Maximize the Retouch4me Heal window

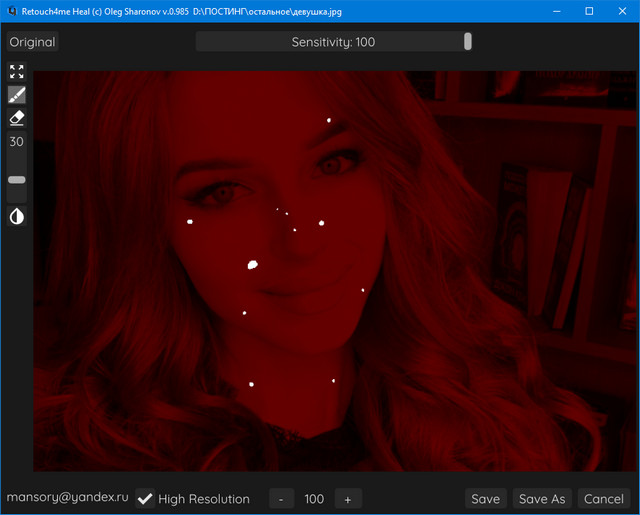tap(589, 11)
